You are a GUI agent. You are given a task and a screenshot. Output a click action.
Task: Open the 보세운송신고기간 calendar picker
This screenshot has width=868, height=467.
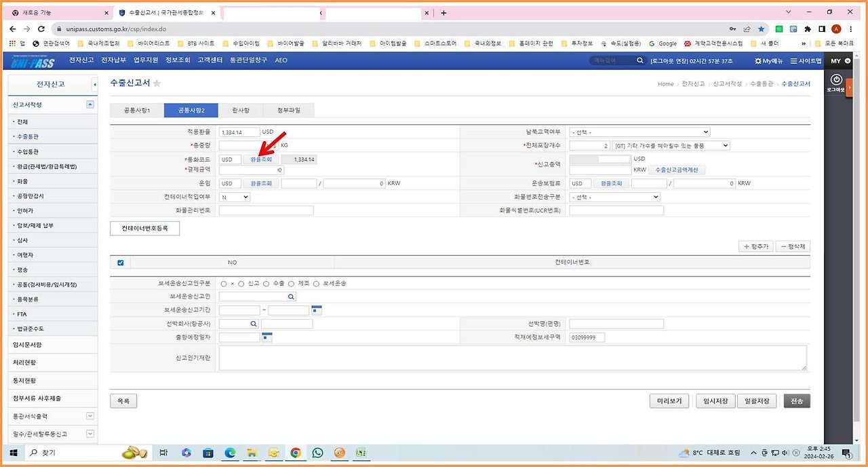(316, 310)
